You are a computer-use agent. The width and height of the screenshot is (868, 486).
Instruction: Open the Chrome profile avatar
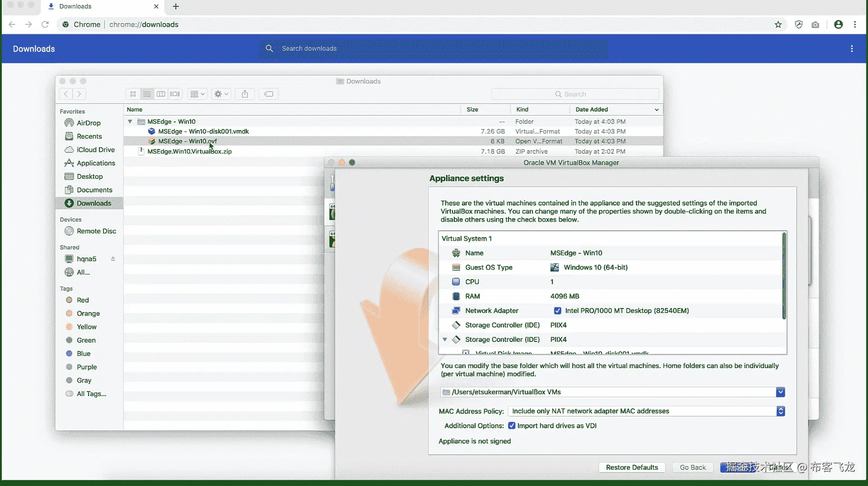(839, 24)
